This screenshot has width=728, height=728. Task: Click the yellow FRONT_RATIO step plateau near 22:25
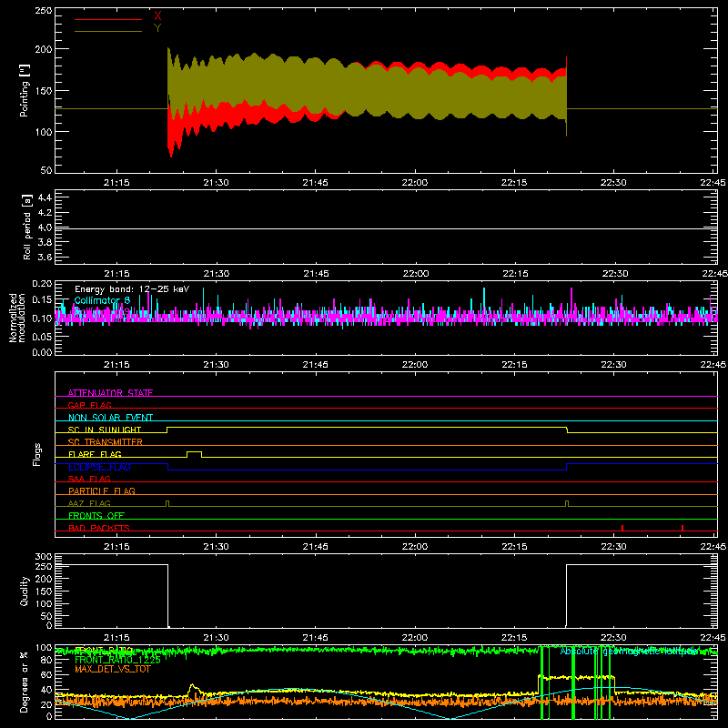[x=576, y=677]
